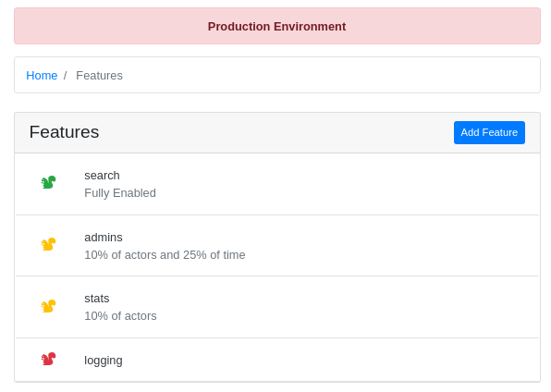This screenshot has height=392, width=551.
Task: Click the "10% of actors and 25% of time" text
Action: (165, 255)
